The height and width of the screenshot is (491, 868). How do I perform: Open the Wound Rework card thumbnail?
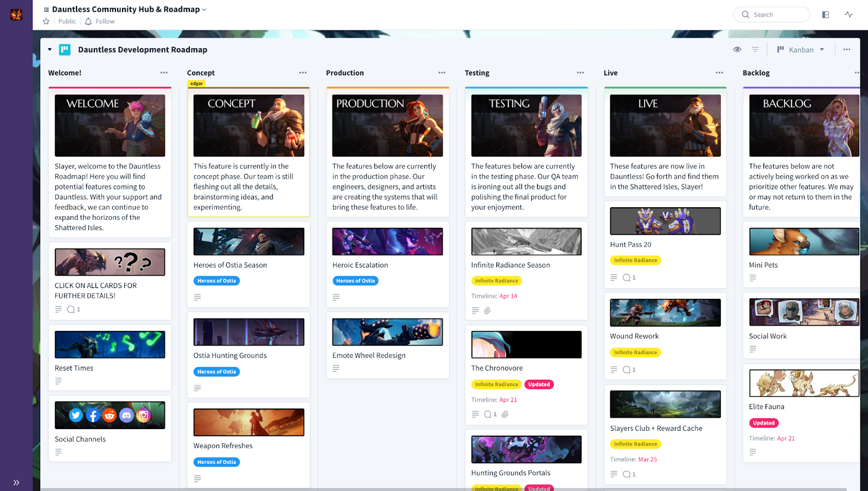pos(666,313)
